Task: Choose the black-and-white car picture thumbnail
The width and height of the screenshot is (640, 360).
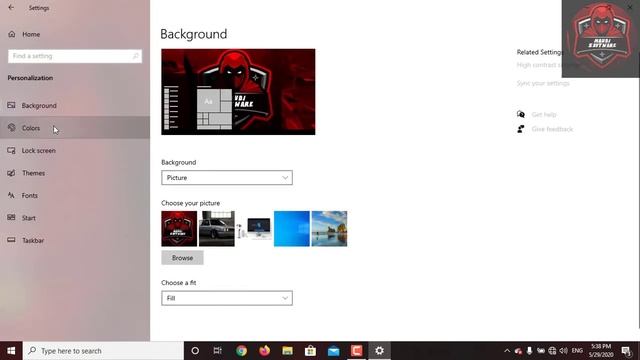Action: (x=217, y=229)
